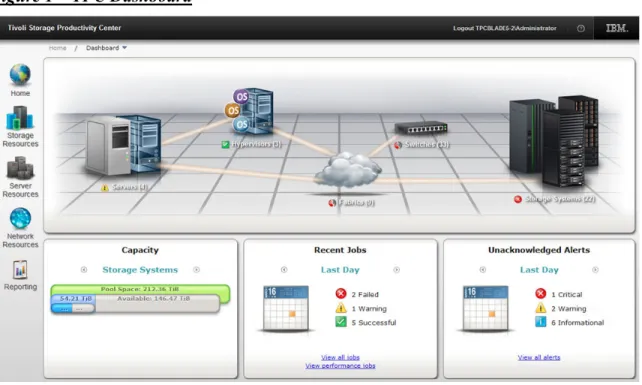This screenshot has width=642, height=385.
Task: Open the View all alerts link
Action: (539, 357)
